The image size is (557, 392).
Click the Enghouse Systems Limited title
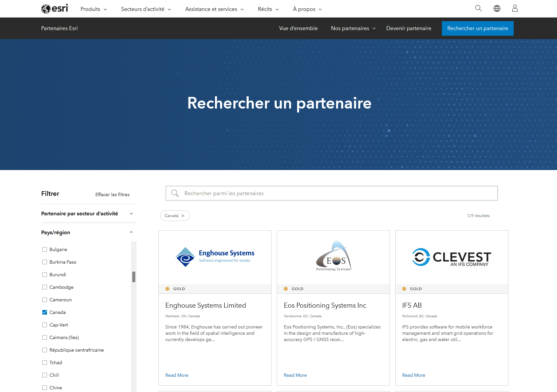tap(206, 305)
